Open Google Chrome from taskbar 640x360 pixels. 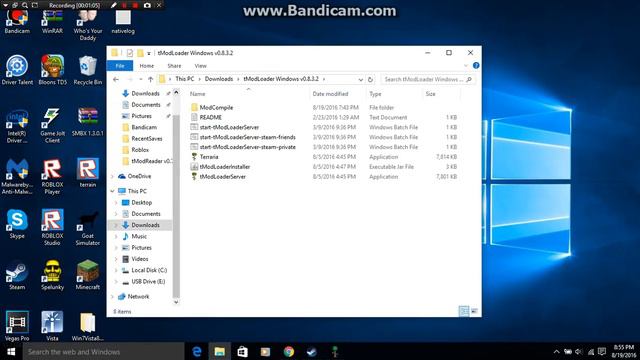[x=289, y=351]
